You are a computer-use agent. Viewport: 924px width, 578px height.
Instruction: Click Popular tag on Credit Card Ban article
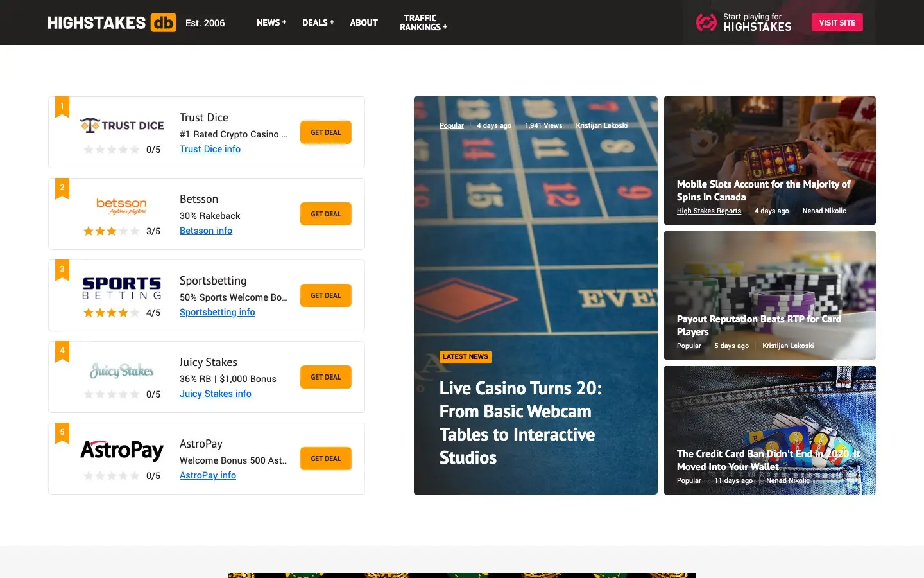[x=689, y=480]
